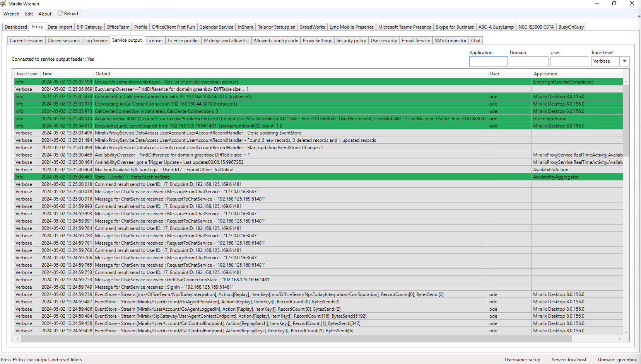Screen dimensions: 641x364
Task: Open the SMS Connector sub-tab
Action: click(451, 41)
